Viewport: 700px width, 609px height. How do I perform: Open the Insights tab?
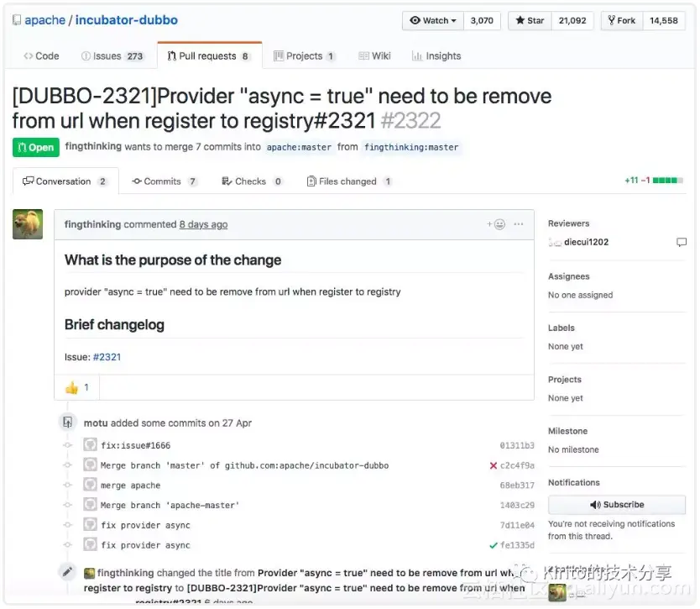tap(436, 55)
